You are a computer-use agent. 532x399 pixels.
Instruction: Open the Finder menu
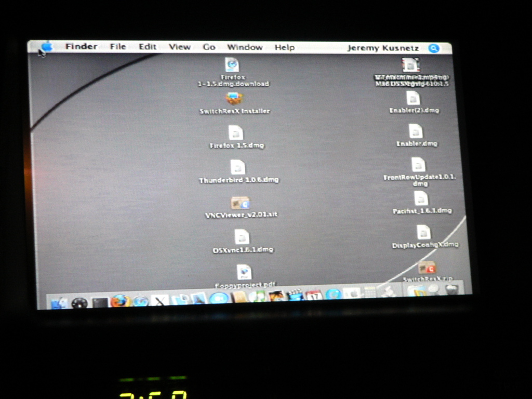pos(82,46)
